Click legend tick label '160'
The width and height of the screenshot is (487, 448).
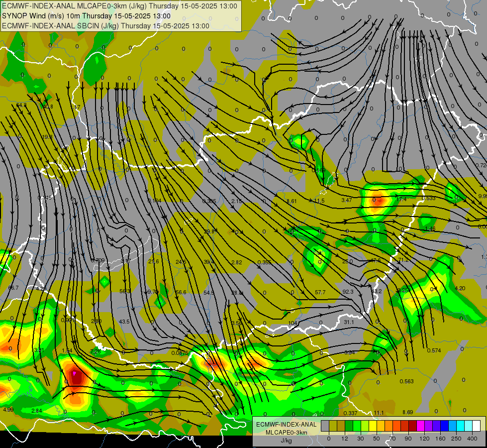coord(440,439)
